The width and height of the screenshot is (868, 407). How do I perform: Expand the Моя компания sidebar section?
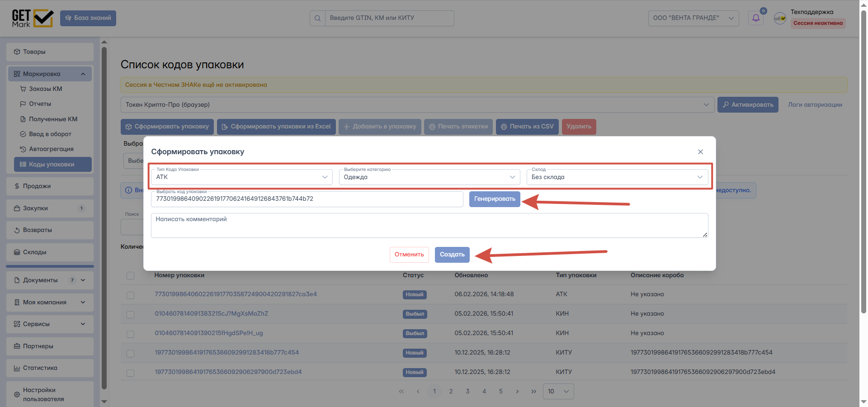[50, 303]
